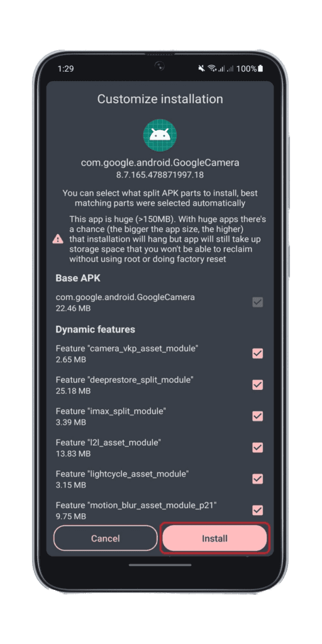322x644 pixels.
Task: Toggle the l2l_asset_module checkbox
Action: pos(257,448)
